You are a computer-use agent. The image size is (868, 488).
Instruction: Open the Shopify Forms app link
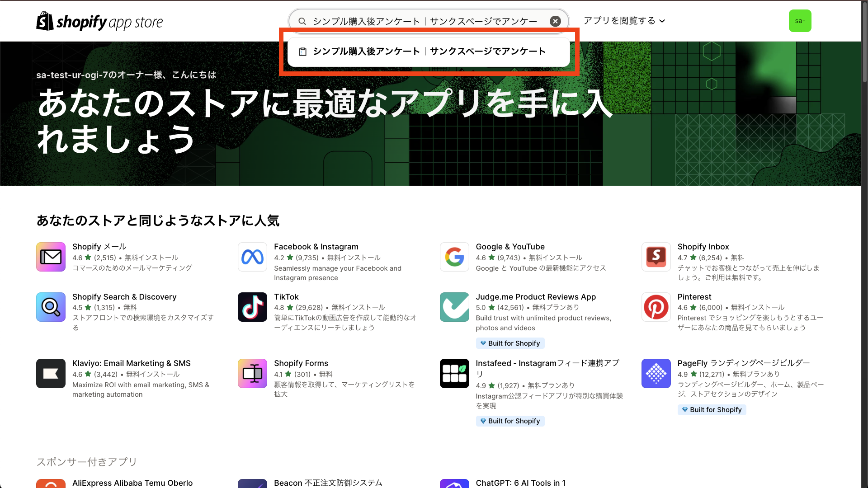pos(301,363)
